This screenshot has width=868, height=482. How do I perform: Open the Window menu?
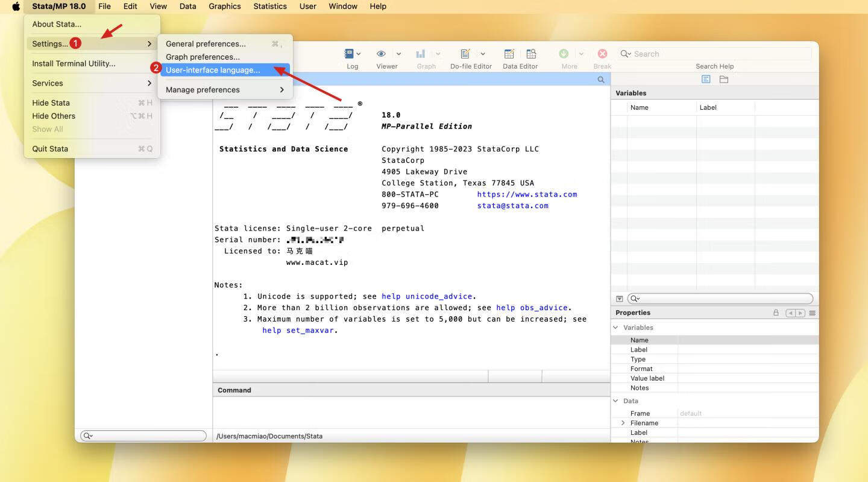pyautogui.click(x=343, y=6)
